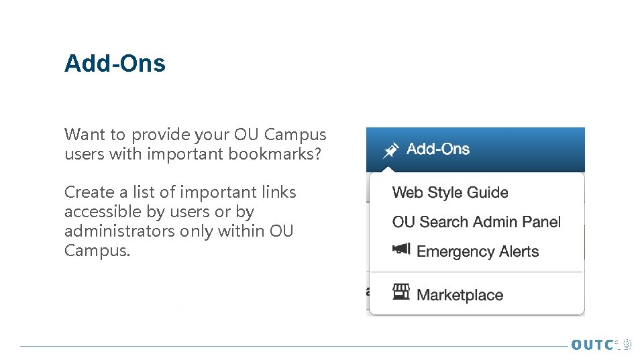
Task: Click the "accessible by users or by" line
Action: [x=159, y=212]
